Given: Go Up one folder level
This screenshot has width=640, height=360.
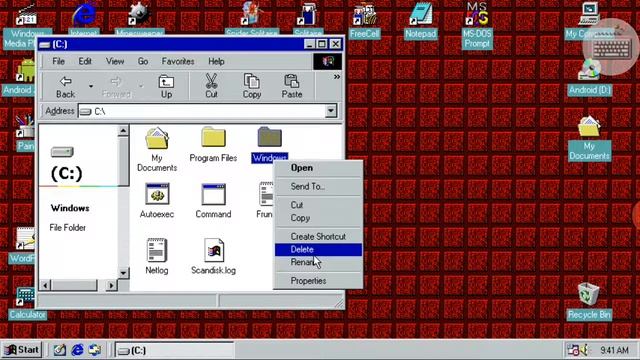Looking at the screenshot, I should pos(166,87).
